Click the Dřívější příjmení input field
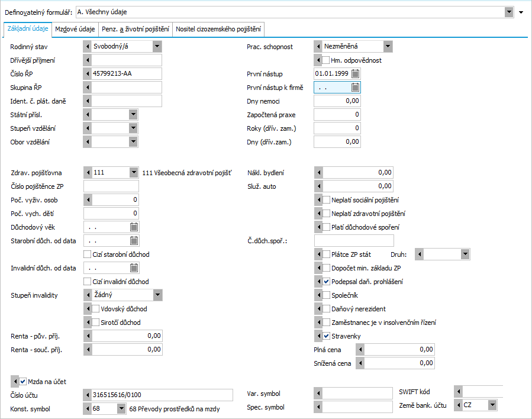This screenshot has width=532, height=419. (x=127, y=60)
